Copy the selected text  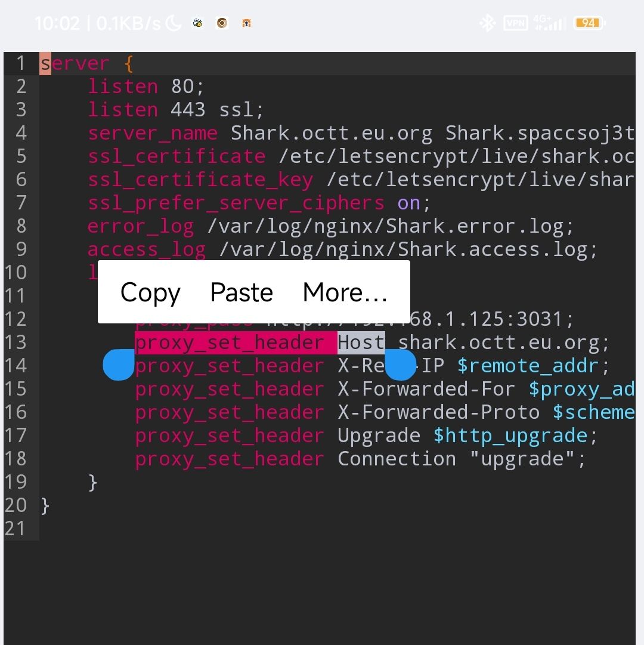pyautogui.click(x=150, y=292)
